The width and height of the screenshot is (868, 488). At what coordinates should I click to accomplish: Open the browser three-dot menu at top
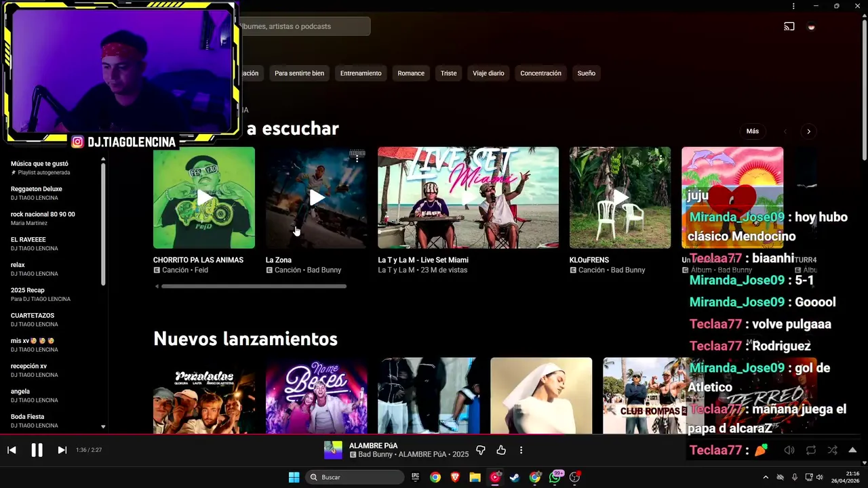793,6
